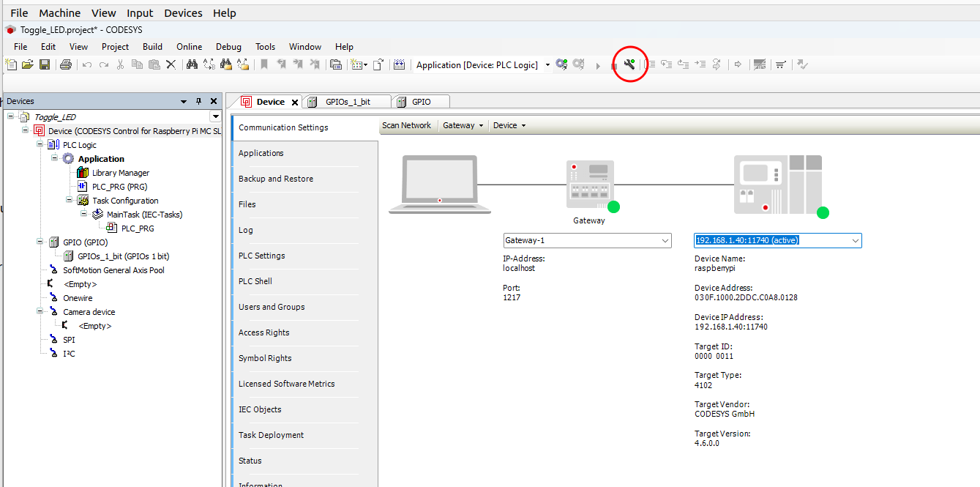The image size is (980, 487).
Task: Delete selection with the X toolbar icon
Action: pyautogui.click(x=171, y=64)
